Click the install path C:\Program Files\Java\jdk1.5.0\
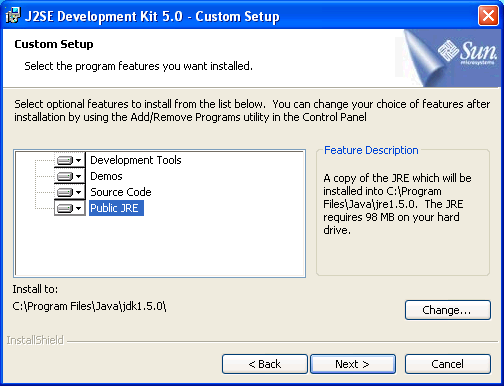Screen dimensions: 504x386 click(89, 306)
